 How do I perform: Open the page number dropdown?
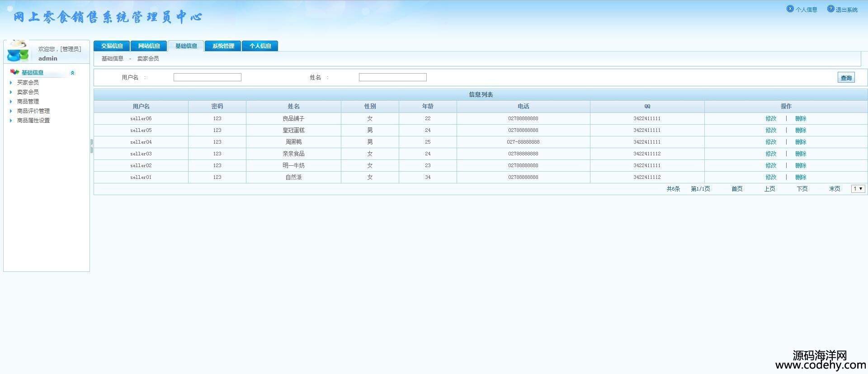click(858, 189)
